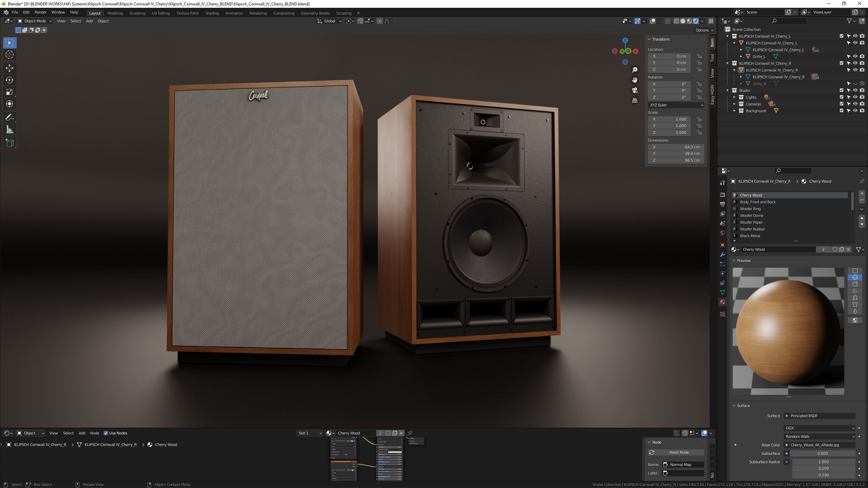Toggle Use Nodes checkbox
The height and width of the screenshot is (488, 868).
(106, 433)
